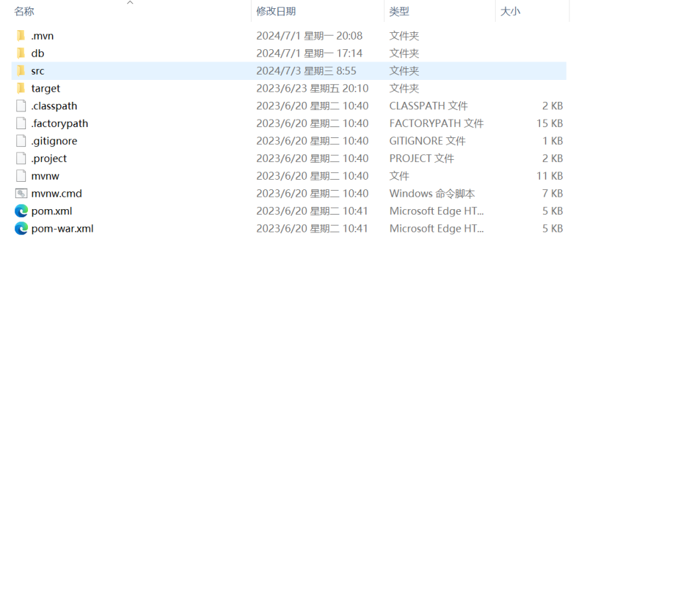Click the src folder modified date
Image resolution: width=700 pixels, height=600 pixels.
306,71
